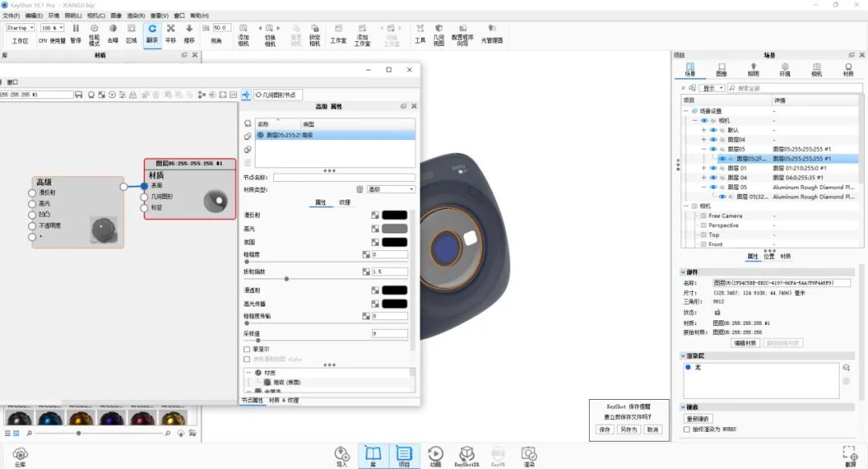Activate the 区域 region render tool
The width and height of the screenshot is (868, 469).
pos(131,33)
